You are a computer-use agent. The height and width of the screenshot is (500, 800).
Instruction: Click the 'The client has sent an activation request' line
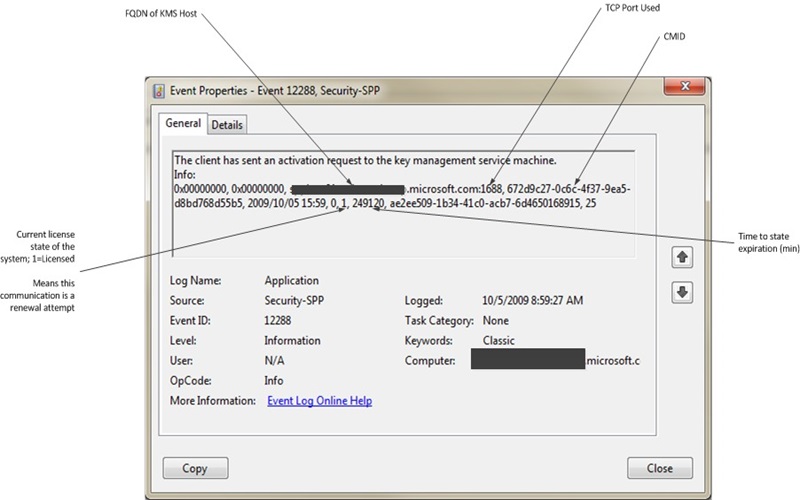point(365,161)
